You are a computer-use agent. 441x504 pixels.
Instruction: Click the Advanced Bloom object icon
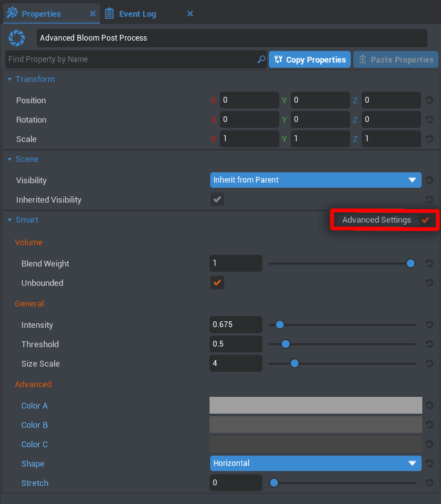coord(17,38)
